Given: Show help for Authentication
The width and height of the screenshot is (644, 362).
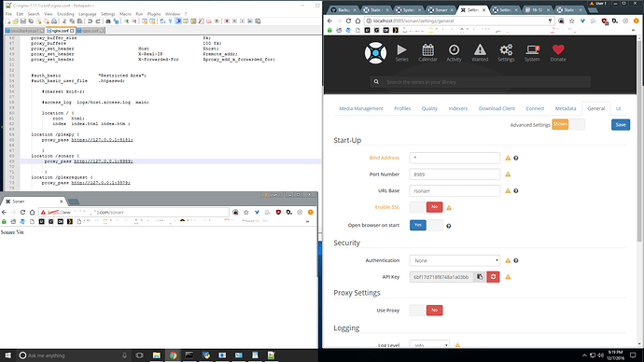Looking at the screenshot, I should point(516,260).
